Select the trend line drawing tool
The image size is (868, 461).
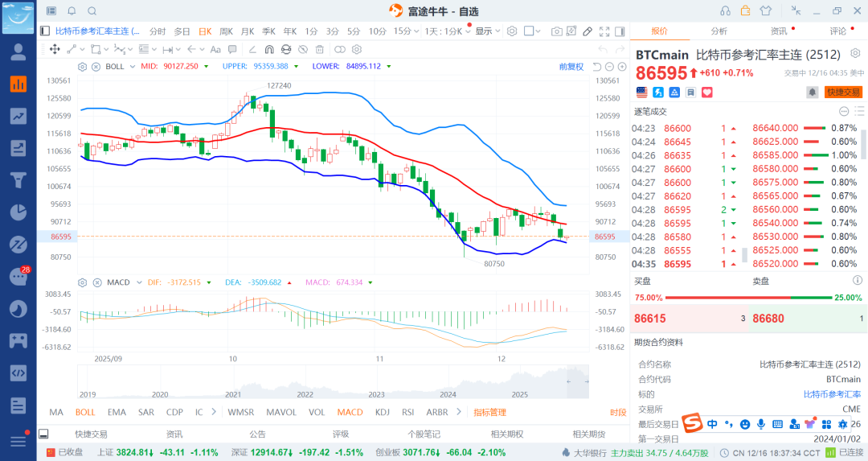72,49
